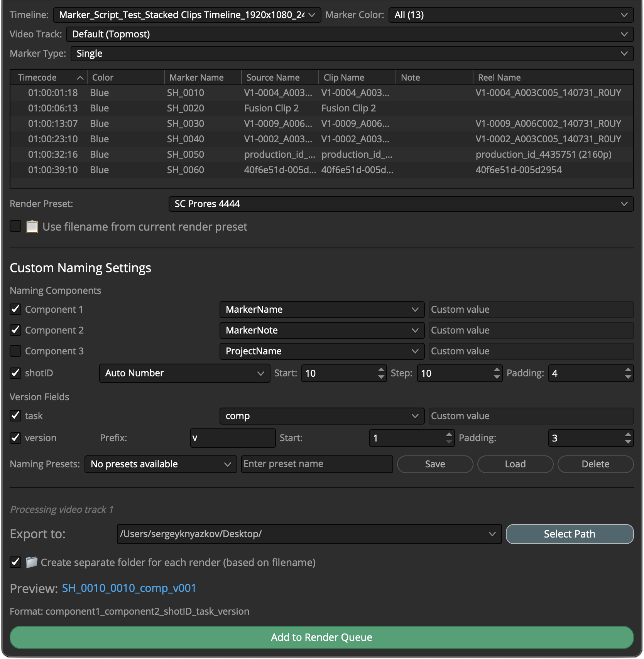Screen dimensions: 644x659
Task: Click the task Custom value field
Action: pyautogui.click(x=531, y=416)
